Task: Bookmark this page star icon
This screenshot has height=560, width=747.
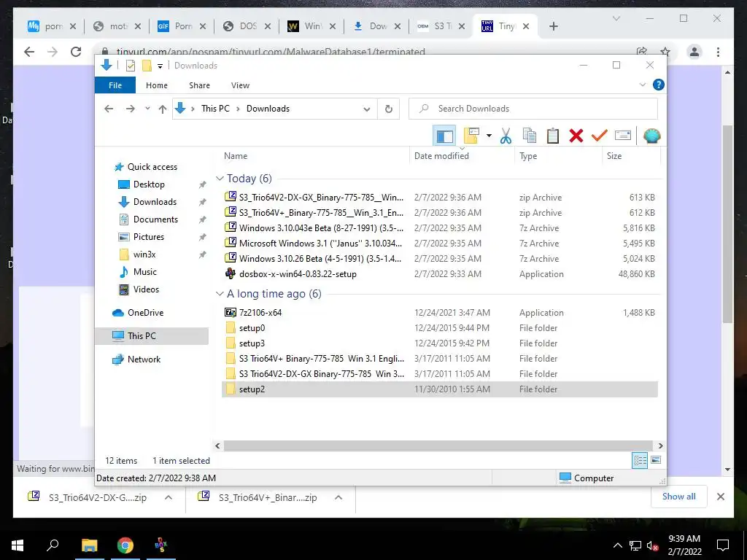Action: click(x=665, y=52)
